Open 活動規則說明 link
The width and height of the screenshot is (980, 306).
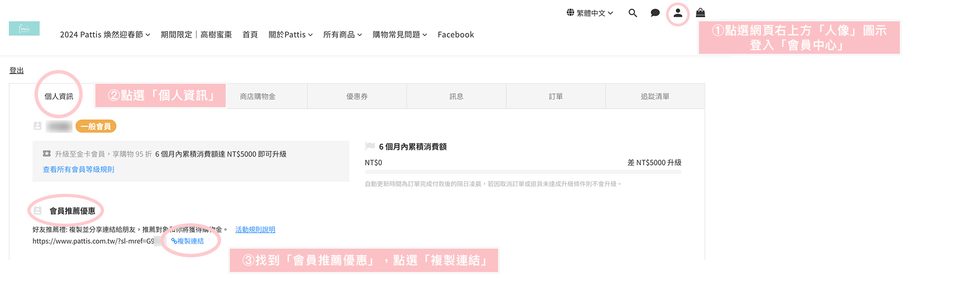255,230
